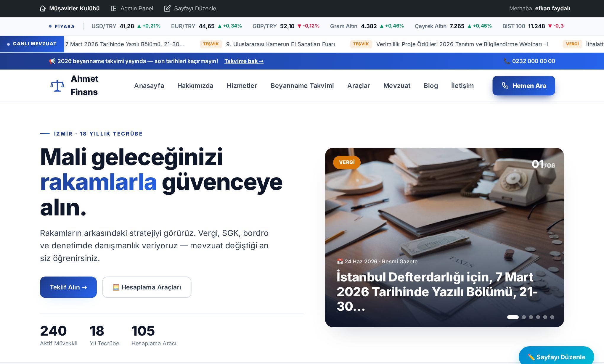The width and height of the screenshot is (604, 364).
Task: Click the Çeyrek Altın green up arrow
Action: point(469,26)
